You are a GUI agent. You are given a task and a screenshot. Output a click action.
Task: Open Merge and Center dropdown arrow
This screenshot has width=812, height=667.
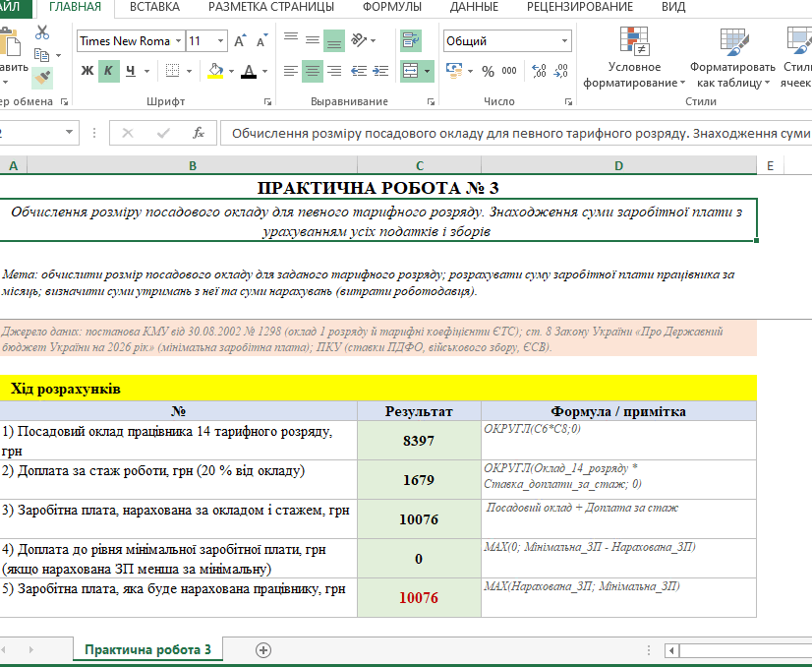(x=428, y=71)
